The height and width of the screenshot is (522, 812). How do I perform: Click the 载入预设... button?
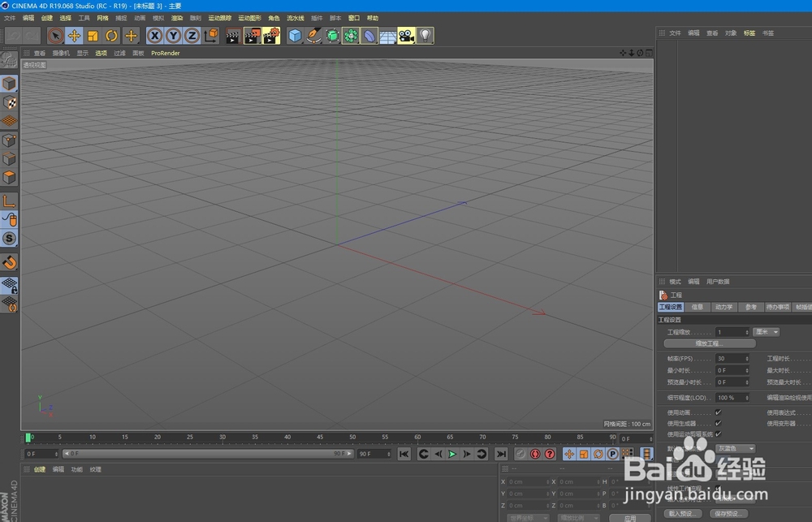point(684,514)
